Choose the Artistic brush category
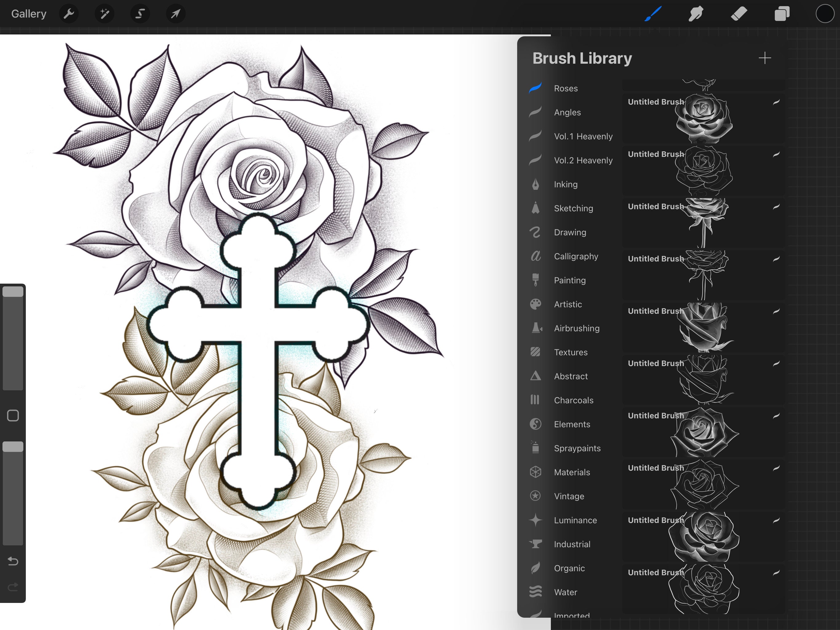This screenshot has height=630, width=840. (568, 304)
